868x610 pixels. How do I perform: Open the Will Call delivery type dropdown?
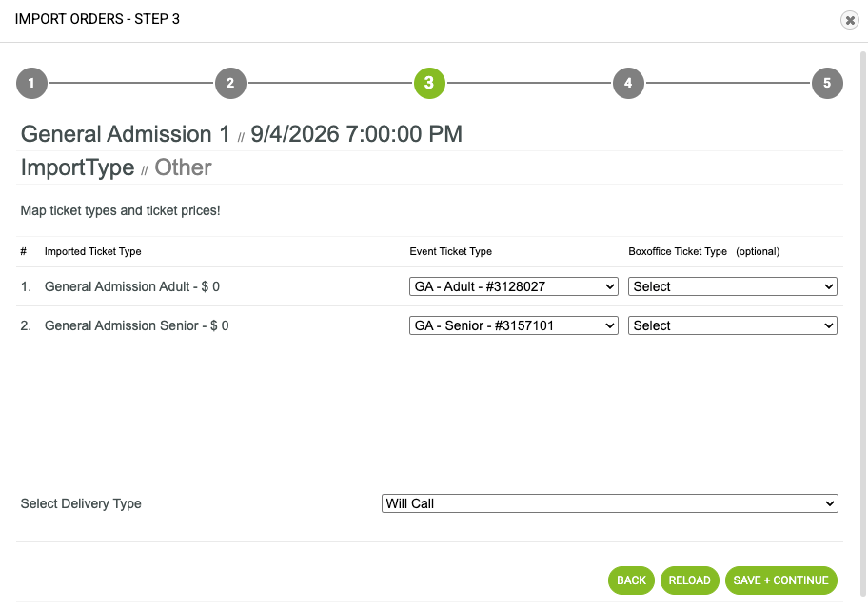click(609, 503)
